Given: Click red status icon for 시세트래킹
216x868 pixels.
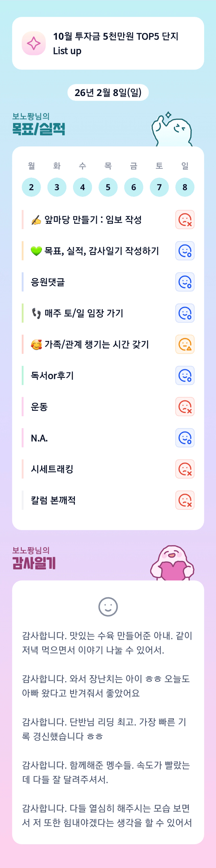Looking at the screenshot, I should point(185,469).
